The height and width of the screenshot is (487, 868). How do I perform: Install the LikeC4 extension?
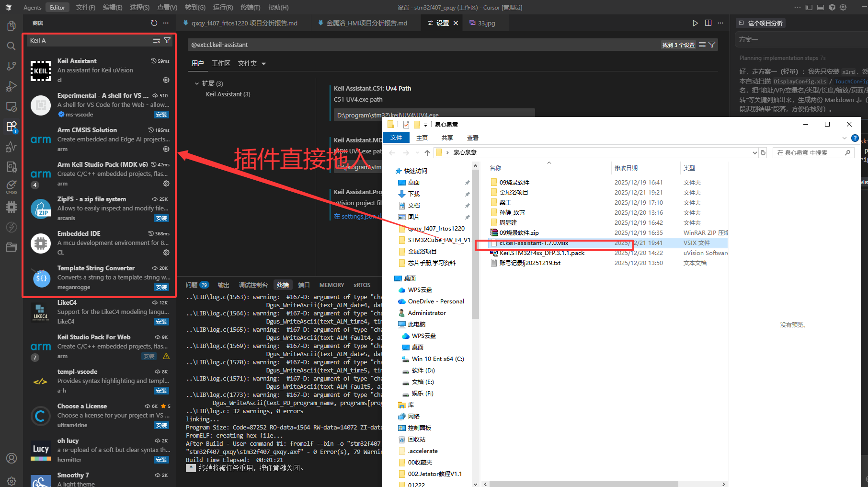pyautogui.click(x=161, y=322)
